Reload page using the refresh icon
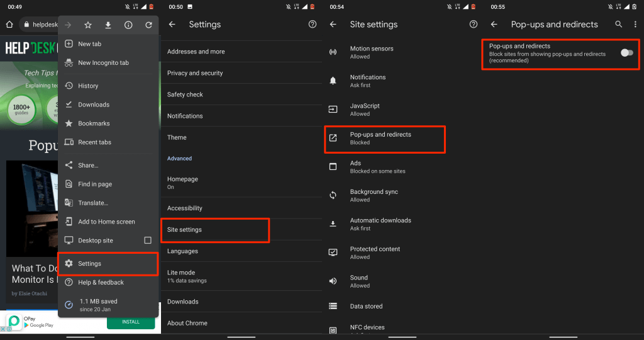 148,25
